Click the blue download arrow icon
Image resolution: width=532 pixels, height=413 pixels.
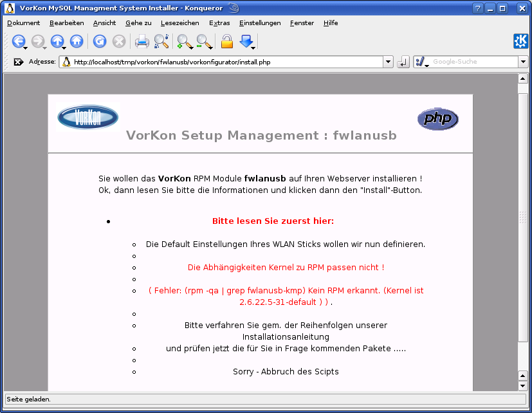click(246, 41)
